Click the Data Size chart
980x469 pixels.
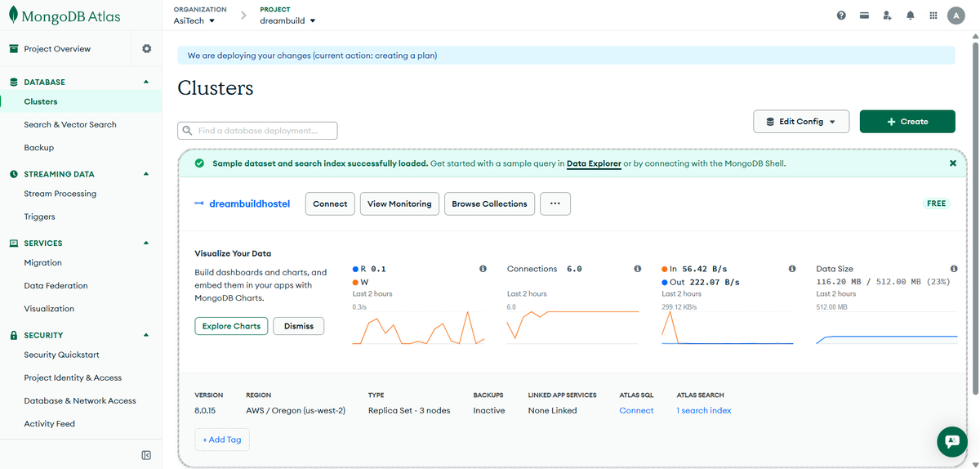pyautogui.click(x=887, y=327)
